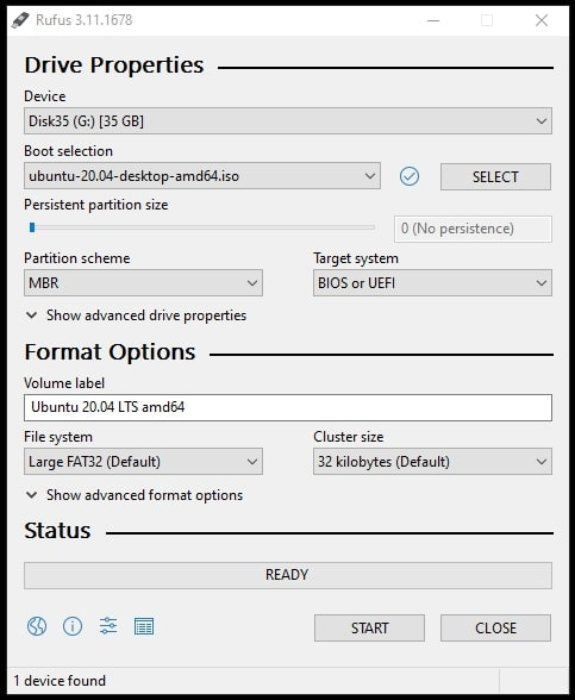This screenshot has width=575, height=700.
Task: Click the persistent partition size slider handle
Action: (x=32, y=228)
